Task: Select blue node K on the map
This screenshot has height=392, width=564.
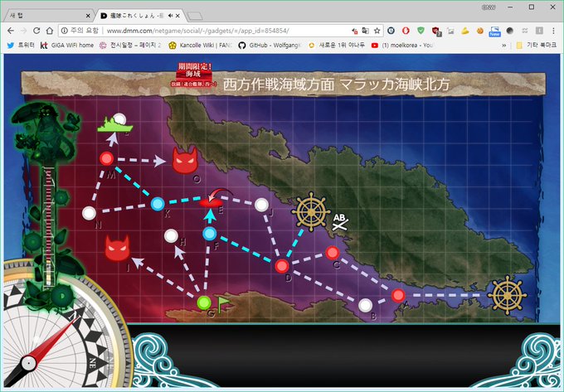Action: 158,204
